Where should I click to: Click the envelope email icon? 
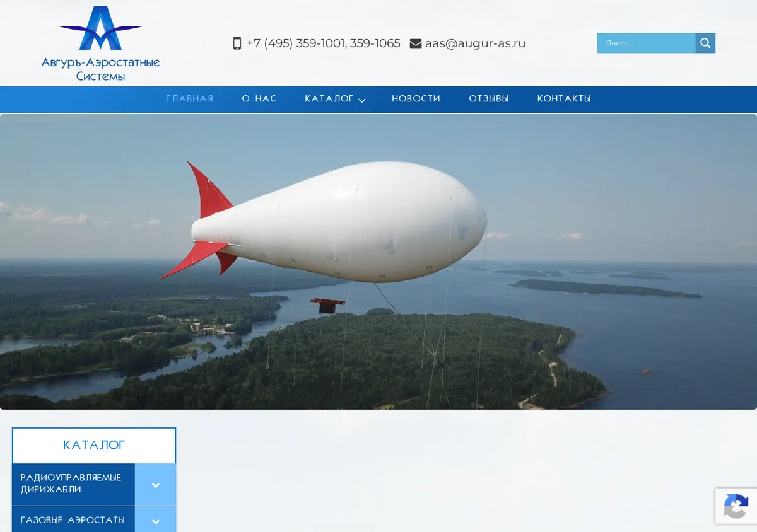click(416, 43)
